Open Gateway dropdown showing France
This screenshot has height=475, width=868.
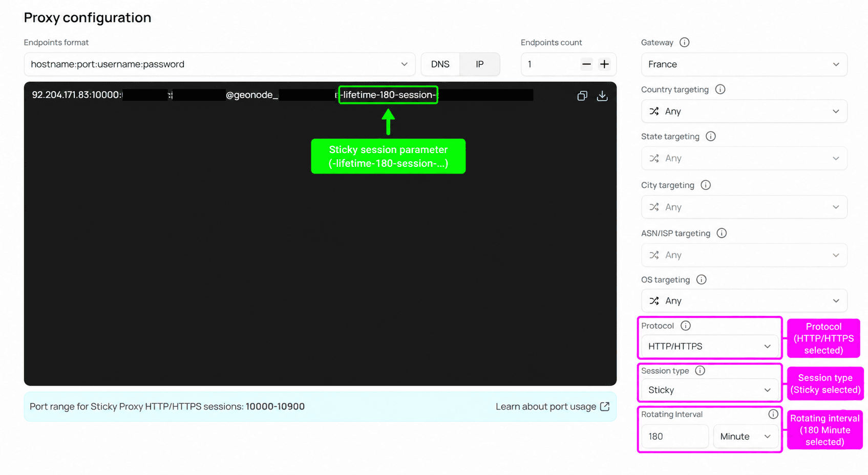[744, 64]
